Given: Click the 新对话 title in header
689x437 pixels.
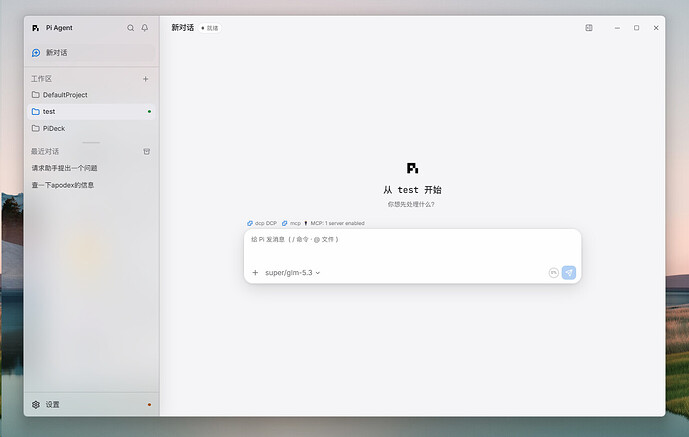Looking at the screenshot, I should click(x=182, y=28).
